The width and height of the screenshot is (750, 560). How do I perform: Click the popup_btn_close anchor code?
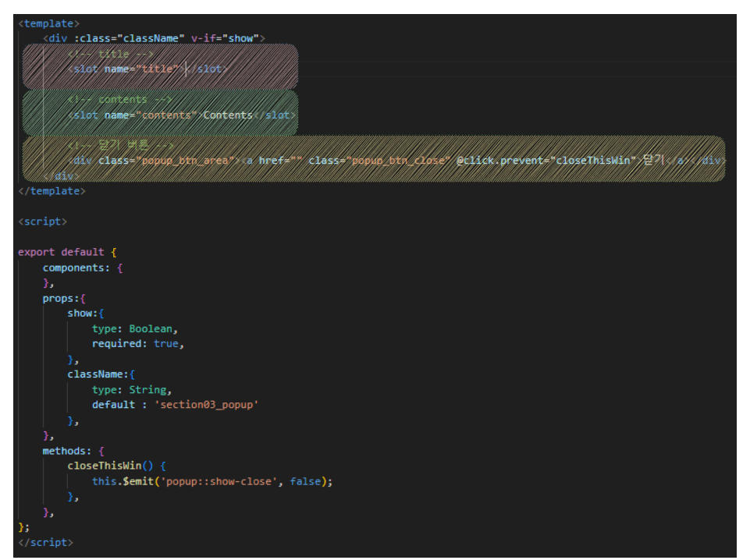point(464,161)
